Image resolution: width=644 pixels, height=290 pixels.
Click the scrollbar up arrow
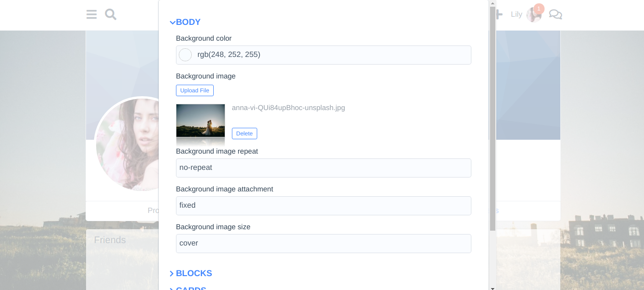(x=492, y=3)
